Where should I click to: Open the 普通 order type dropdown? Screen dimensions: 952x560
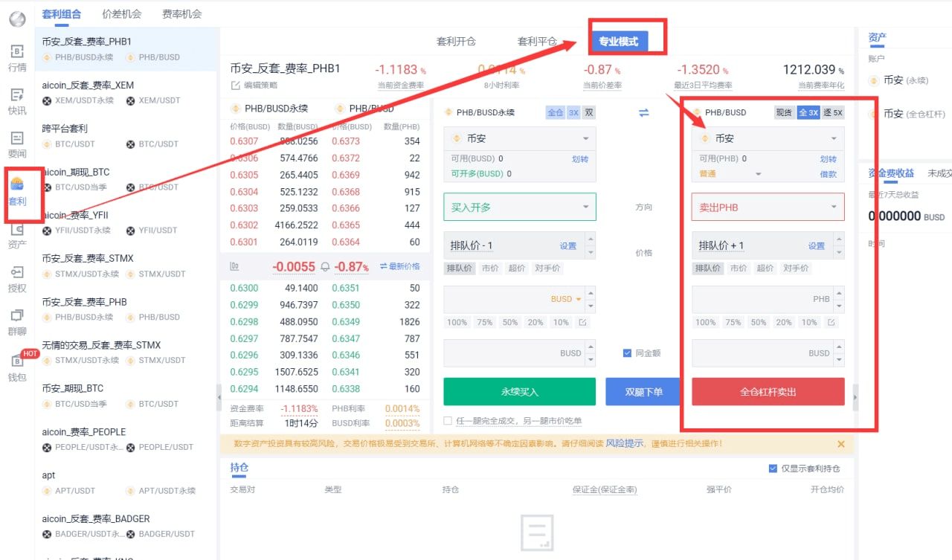pyautogui.click(x=730, y=174)
